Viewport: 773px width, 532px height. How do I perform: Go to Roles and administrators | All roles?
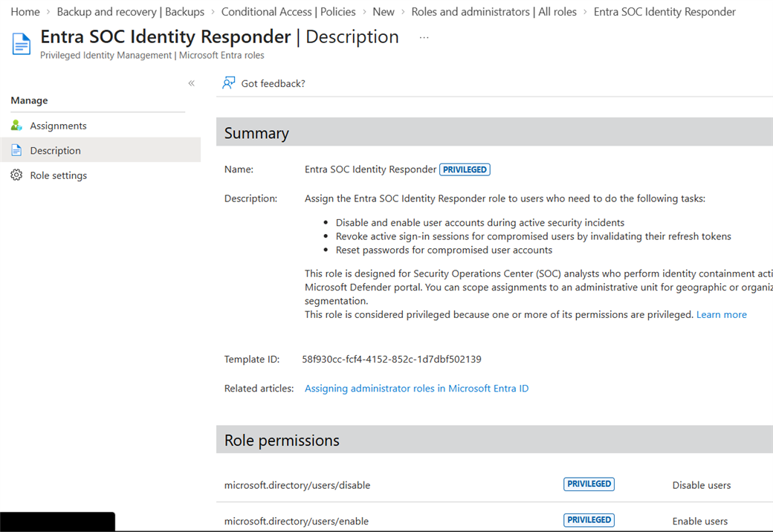(x=494, y=11)
